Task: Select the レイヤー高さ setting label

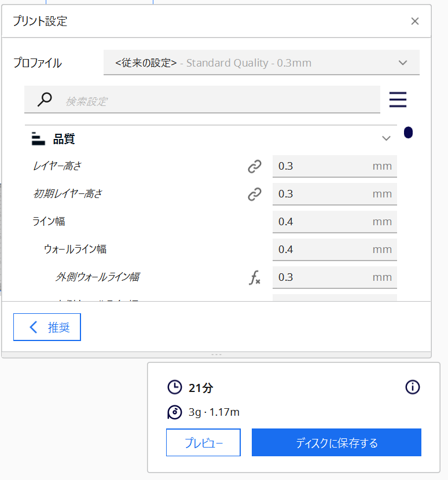Action: (57, 166)
